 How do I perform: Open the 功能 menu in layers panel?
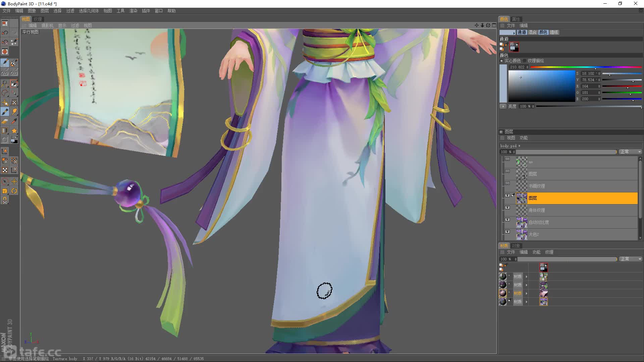click(524, 138)
